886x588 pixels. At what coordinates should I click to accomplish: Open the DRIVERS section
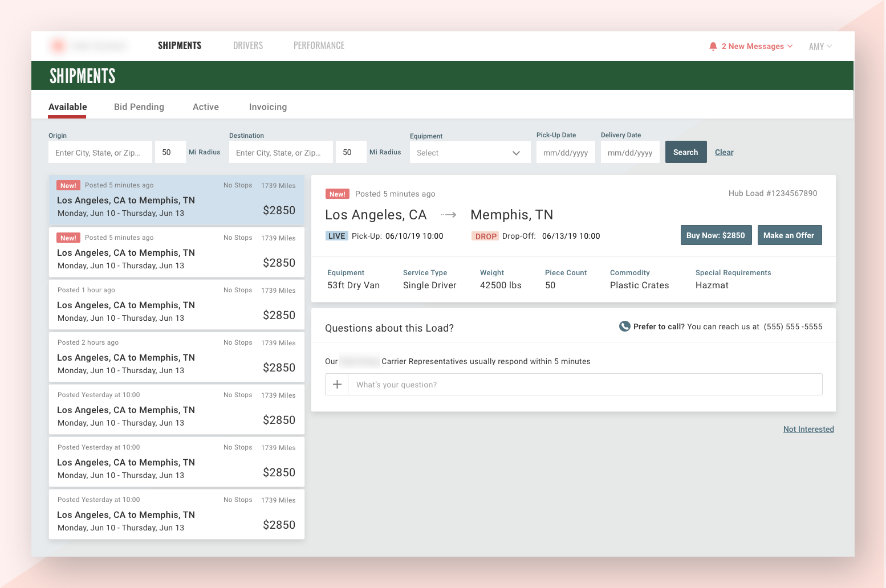click(x=248, y=46)
